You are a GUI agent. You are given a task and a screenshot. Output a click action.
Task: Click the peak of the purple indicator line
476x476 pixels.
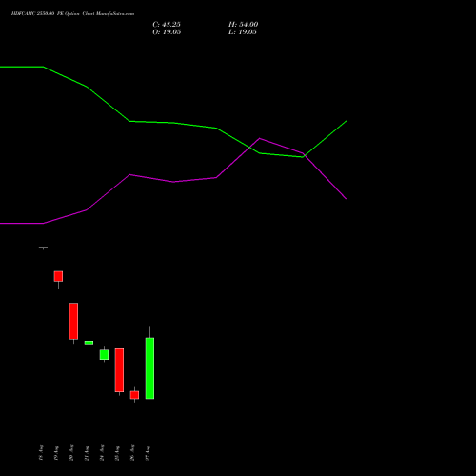(x=260, y=138)
